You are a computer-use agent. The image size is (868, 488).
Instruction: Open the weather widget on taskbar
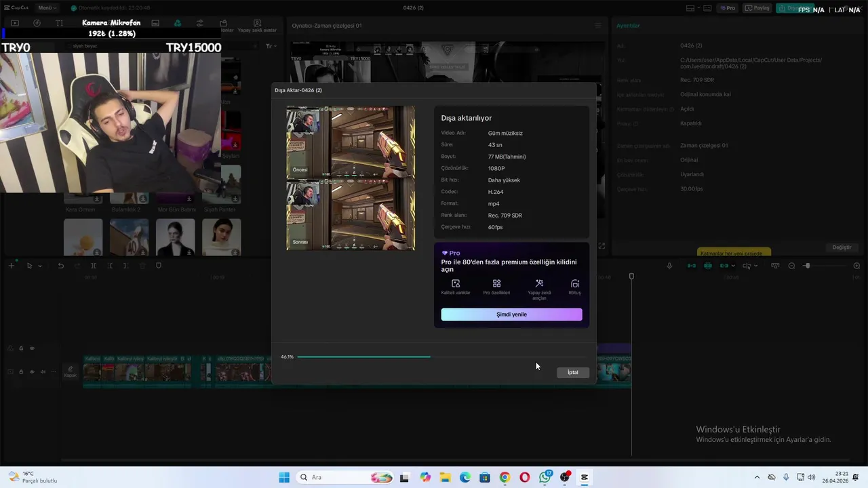point(34,477)
